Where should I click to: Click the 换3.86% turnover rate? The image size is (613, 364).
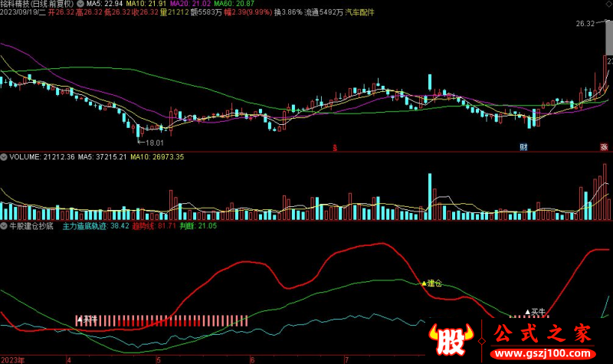pos(288,12)
